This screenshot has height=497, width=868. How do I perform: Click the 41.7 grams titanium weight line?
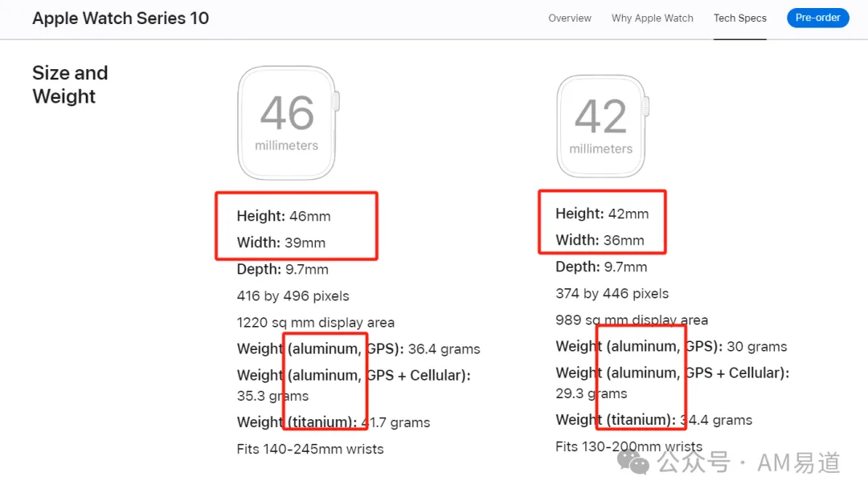334,422
